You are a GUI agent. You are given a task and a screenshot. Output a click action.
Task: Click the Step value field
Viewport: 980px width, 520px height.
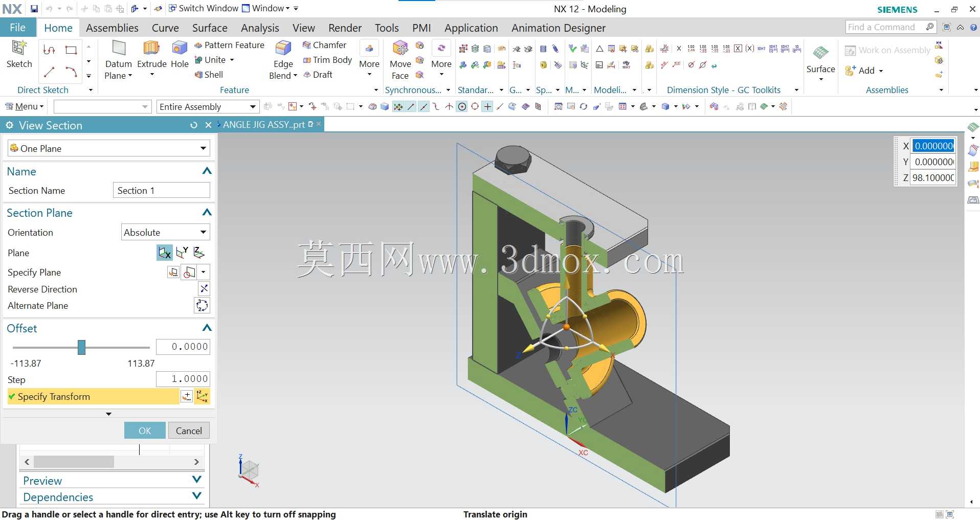pyautogui.click(x=183, y=379)
